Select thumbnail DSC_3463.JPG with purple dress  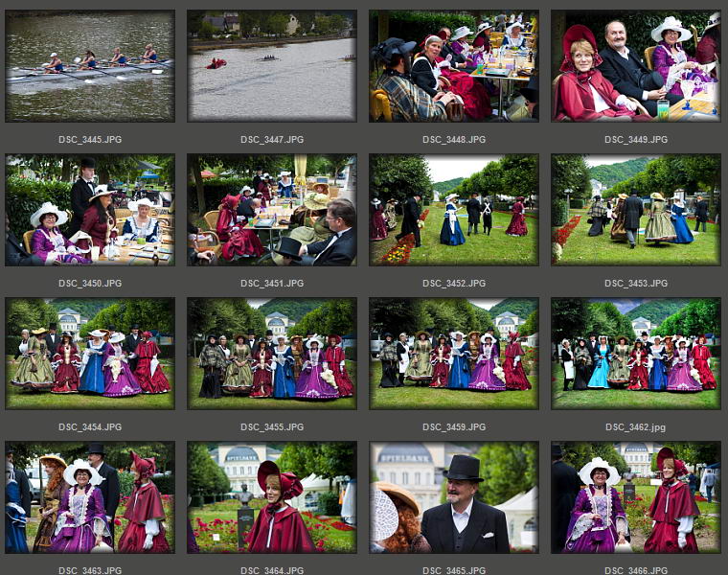[x=90, y=497]
